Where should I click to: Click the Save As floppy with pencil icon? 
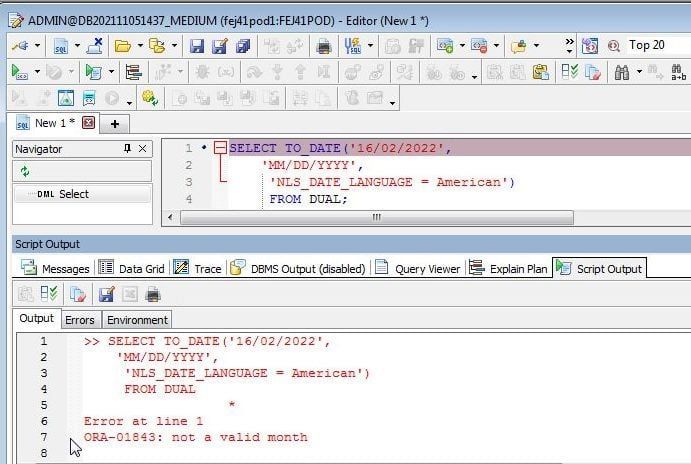(x=219, y=45)
